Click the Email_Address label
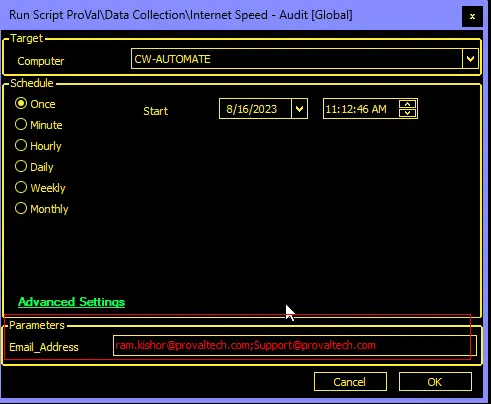The image size is (491, 404). [44, 347]
